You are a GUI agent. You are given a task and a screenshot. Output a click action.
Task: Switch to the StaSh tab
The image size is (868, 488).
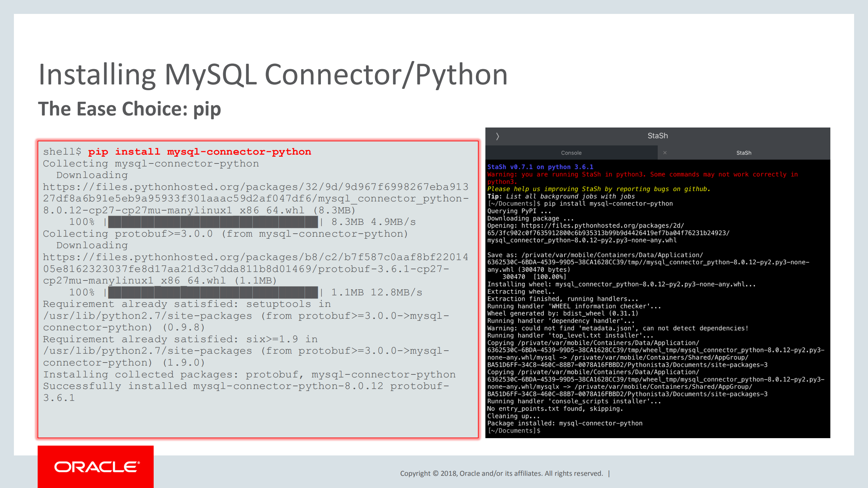[744, 153]
